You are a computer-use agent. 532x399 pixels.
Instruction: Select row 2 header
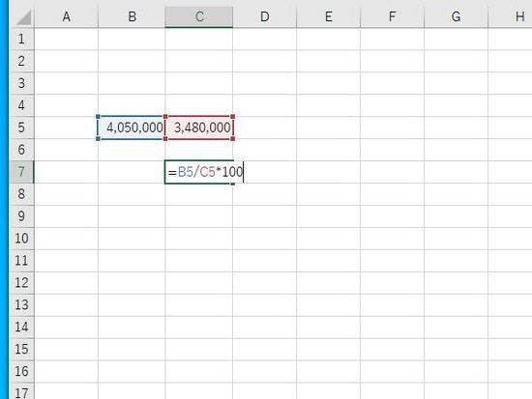(21, 61)
